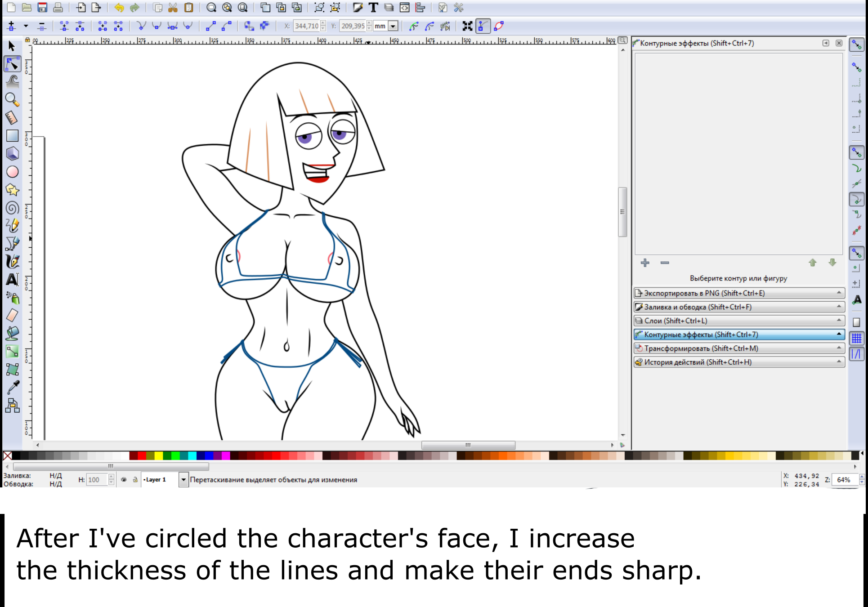This screenshot has height=607, width=868.
Task: Pick the Zoom magnifier tool in toolbox
Action: tap(12, 99)
